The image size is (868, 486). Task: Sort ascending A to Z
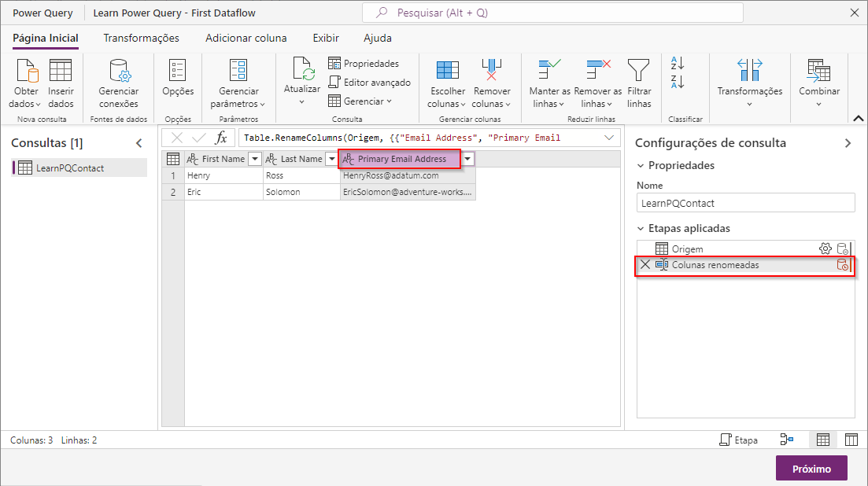point(678,63)
